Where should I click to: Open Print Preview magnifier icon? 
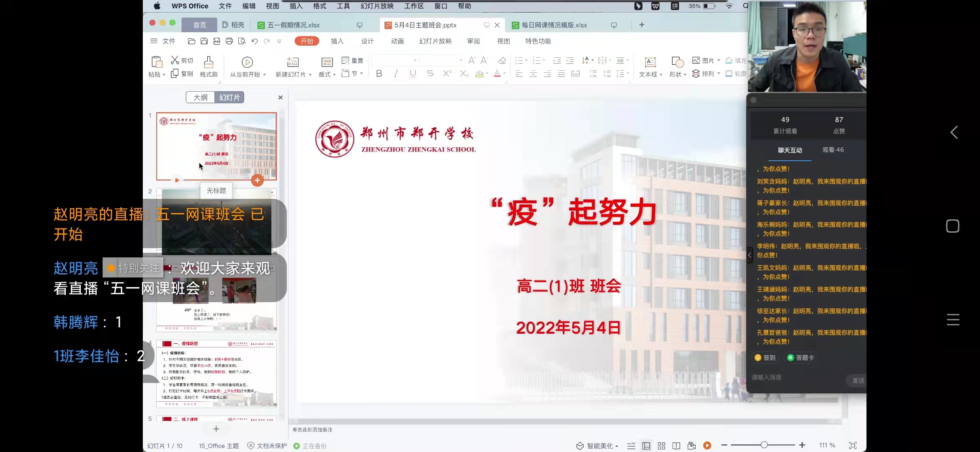point(242,41)
